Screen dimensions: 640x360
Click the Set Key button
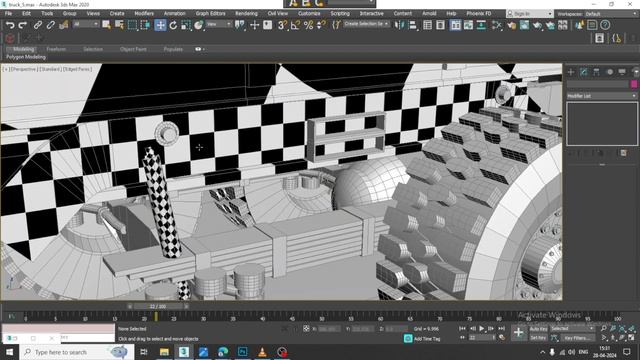point(538,338)
